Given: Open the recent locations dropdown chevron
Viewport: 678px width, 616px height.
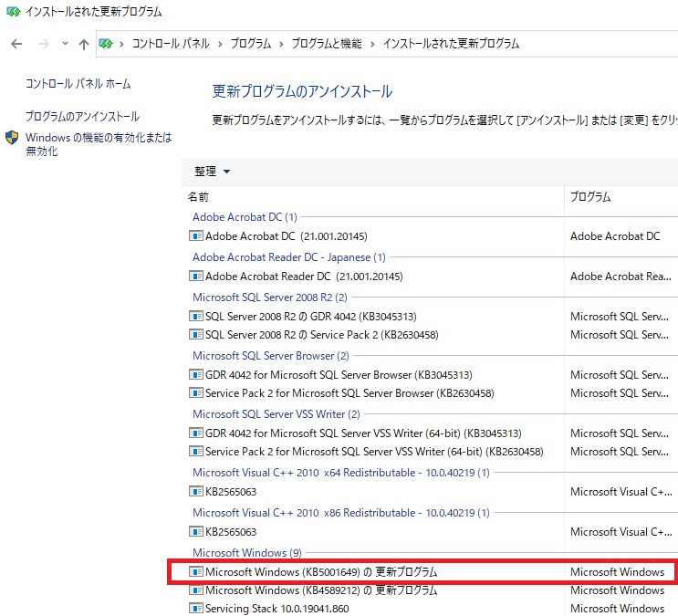Looking at the screenshot, I should point(65,43).
